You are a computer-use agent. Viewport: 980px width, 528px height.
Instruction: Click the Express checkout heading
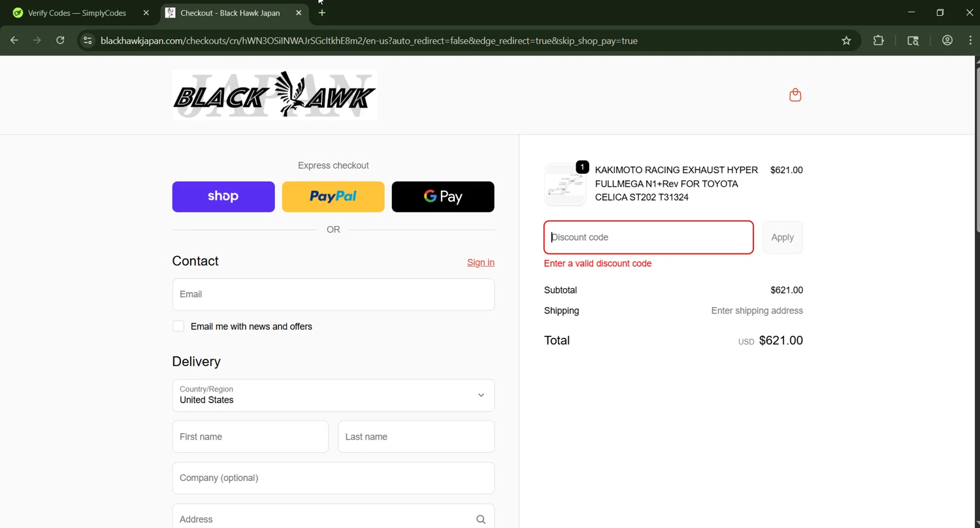pyautogui.click(x=333, y=165)
